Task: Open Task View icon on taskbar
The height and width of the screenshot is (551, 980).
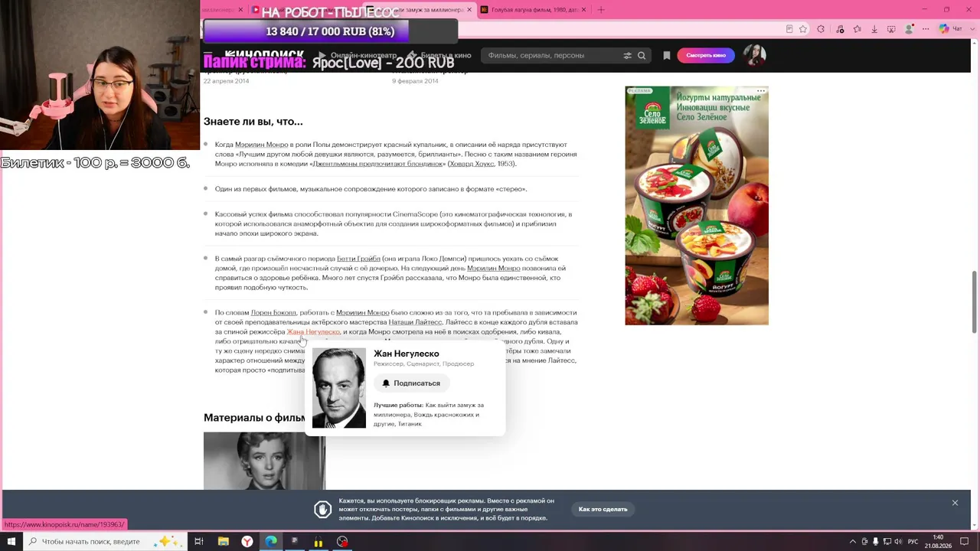Action: coord(198,542)
